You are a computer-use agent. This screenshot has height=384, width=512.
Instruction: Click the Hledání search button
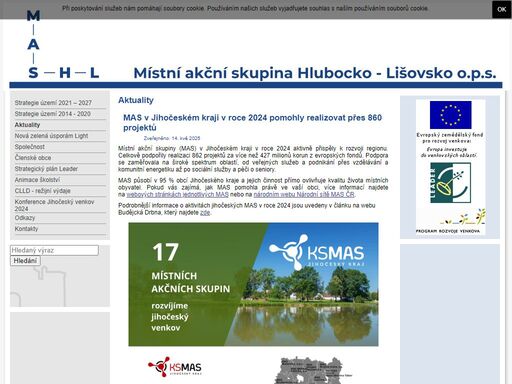(25, 261)
